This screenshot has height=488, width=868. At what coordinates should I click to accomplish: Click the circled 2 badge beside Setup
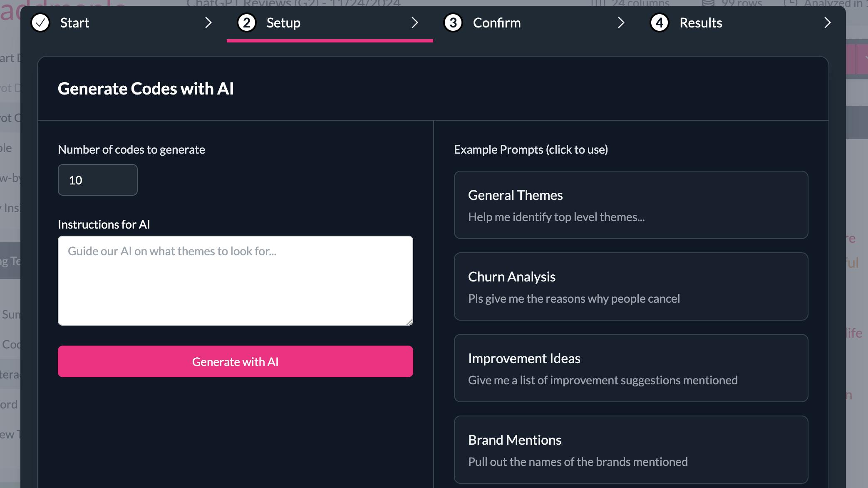pos(246,23)
